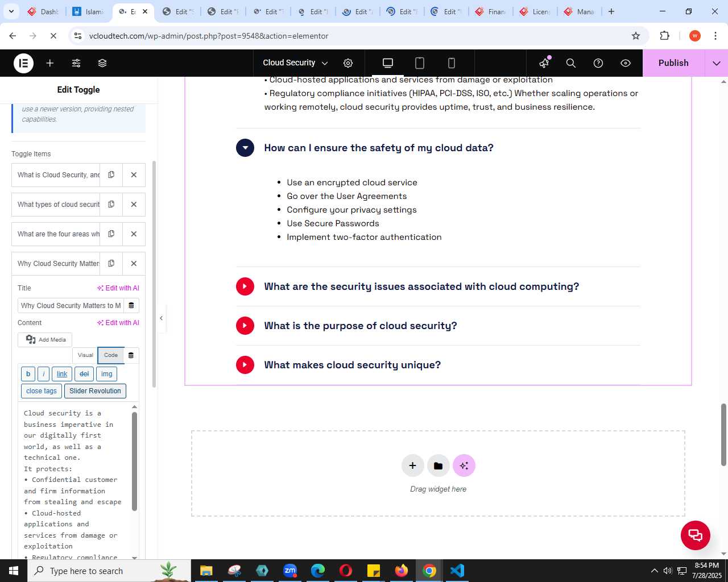This screenshot has width=728, height=582.
Task: Open dynamic tags for Content editor
Action: (x=131, y=355)
